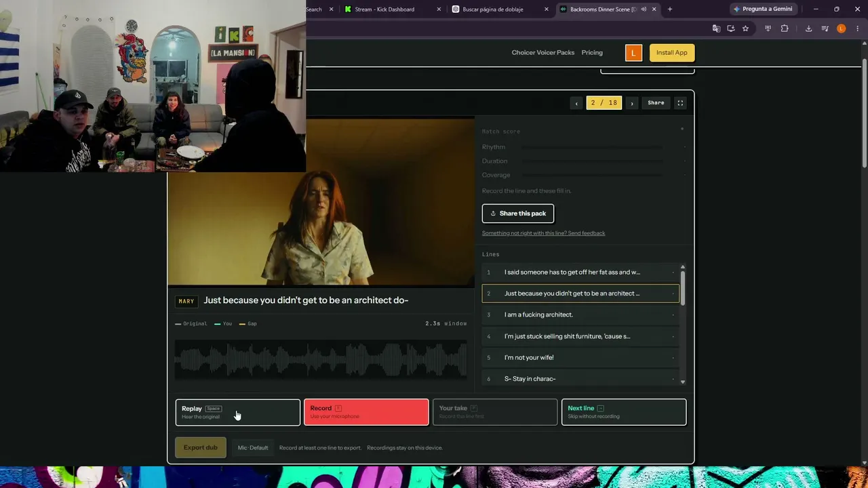Click Replay to hear the original
Image resolution: width=868 pixels, height=488 pixels.
(x=237, y=412)
